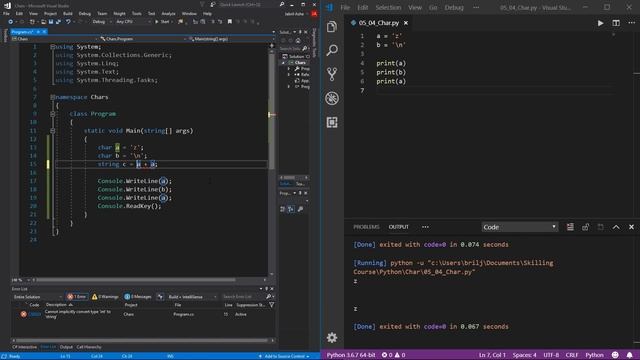The width and height of the screenshot is (640, 360).
Task: Toggle the 0 Messages filter
Action: (138, 297)
